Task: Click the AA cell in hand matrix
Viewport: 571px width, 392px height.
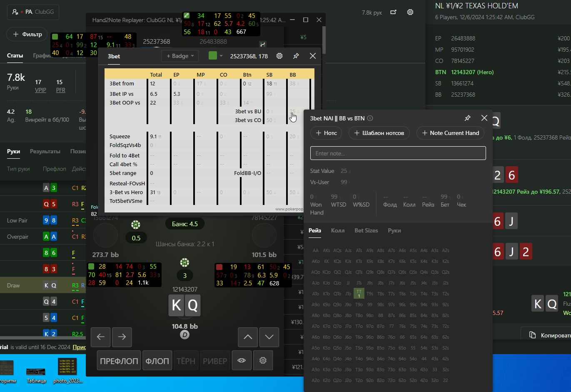Action: 316,250
